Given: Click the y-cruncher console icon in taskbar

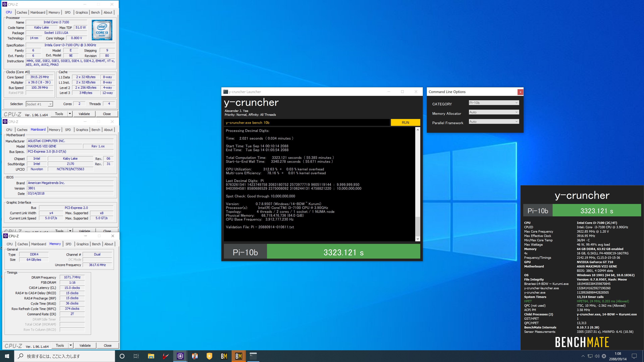Looking at the screenshot, I should pos(253,356).
